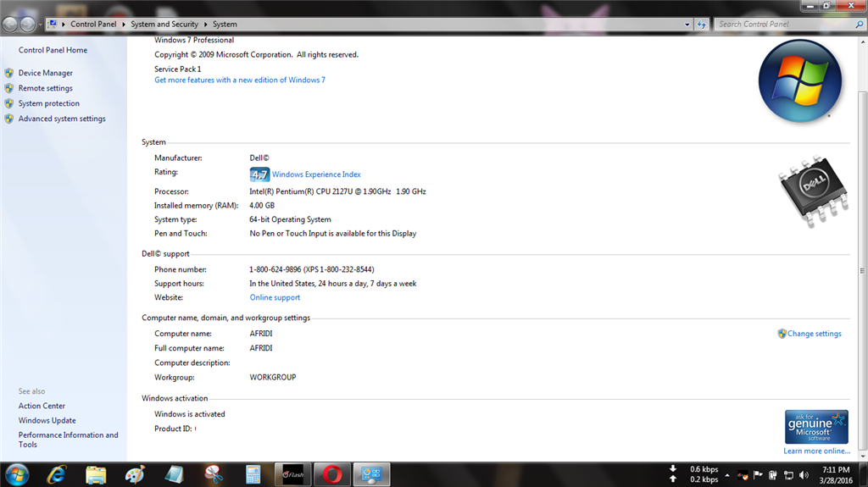Open Internet Explorer from the taskbar

[58, 473]
